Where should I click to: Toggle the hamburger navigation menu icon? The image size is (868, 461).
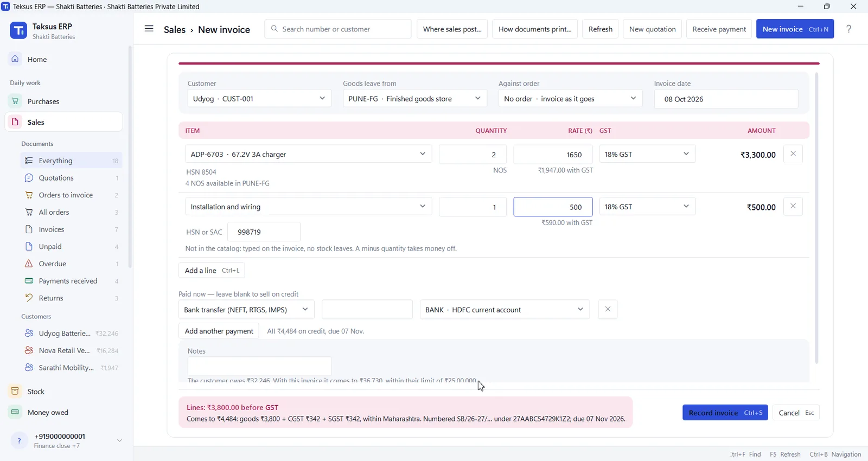click(149, 29)
